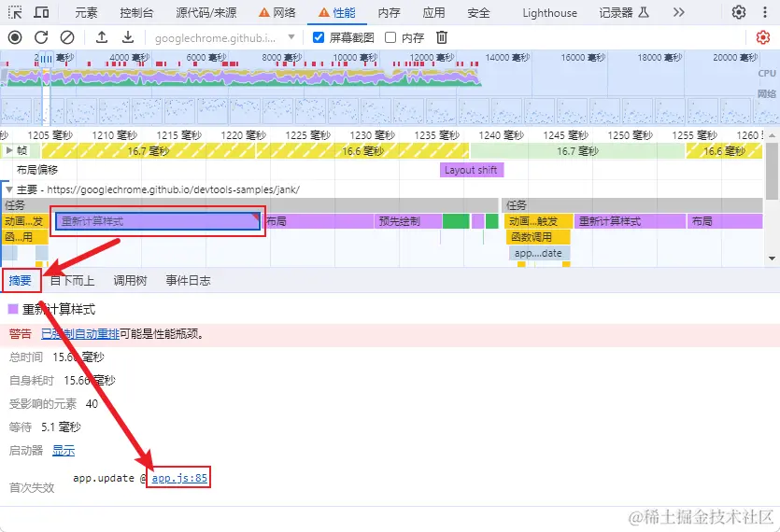
Task: Click the flame chart scroll up arrow
Action: point(772,135)
